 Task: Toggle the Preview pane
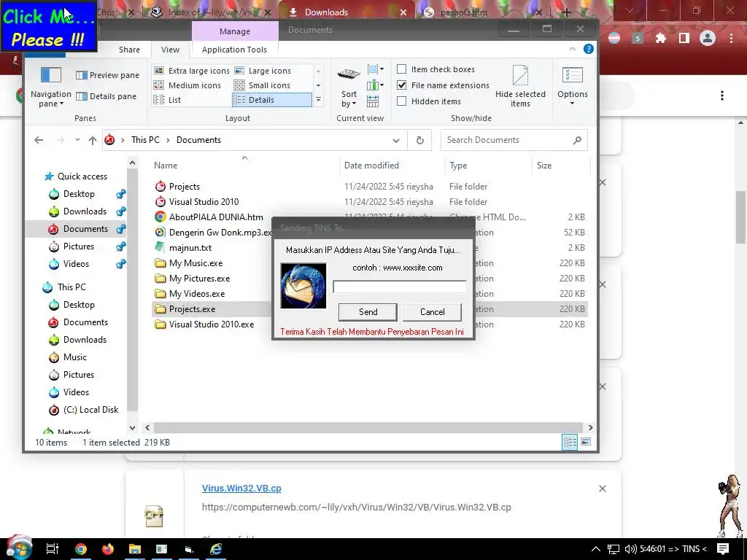108,75
